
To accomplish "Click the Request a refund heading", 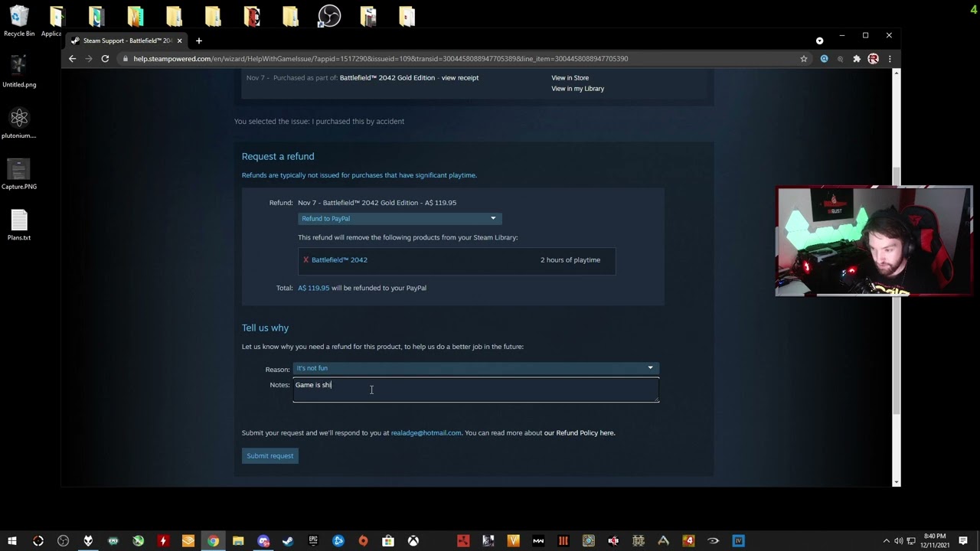I will (278, 156).
